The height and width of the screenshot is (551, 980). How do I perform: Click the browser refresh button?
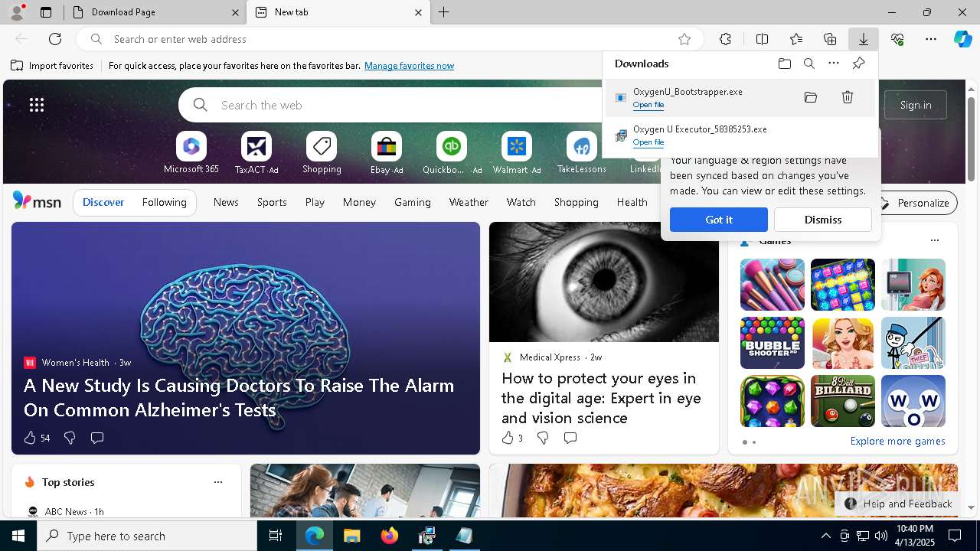click(55, 39)
